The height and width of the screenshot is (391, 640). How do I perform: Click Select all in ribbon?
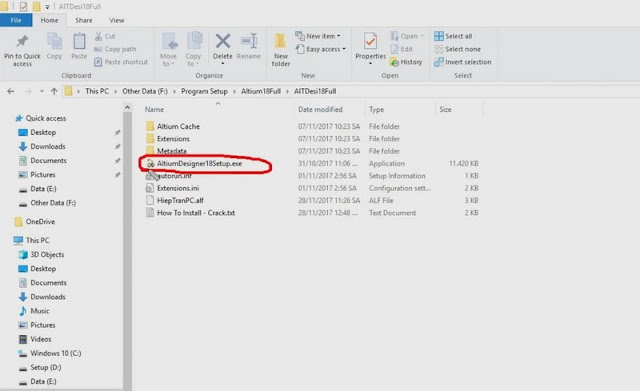point(453,36)
